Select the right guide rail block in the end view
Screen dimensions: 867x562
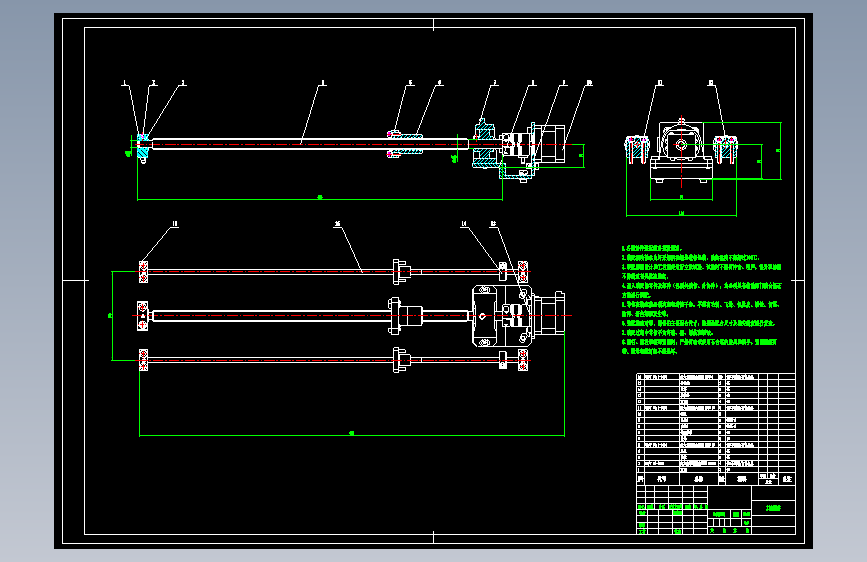(725, 149)
